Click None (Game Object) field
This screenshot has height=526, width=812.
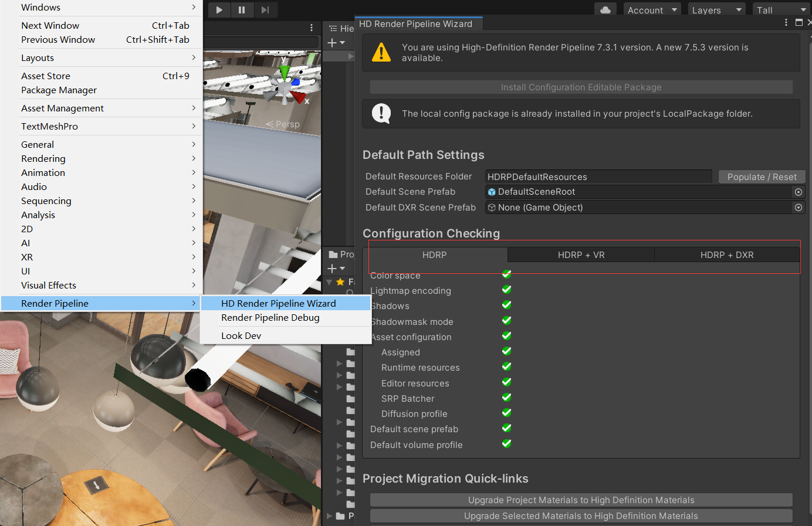[x=638, y=208]
